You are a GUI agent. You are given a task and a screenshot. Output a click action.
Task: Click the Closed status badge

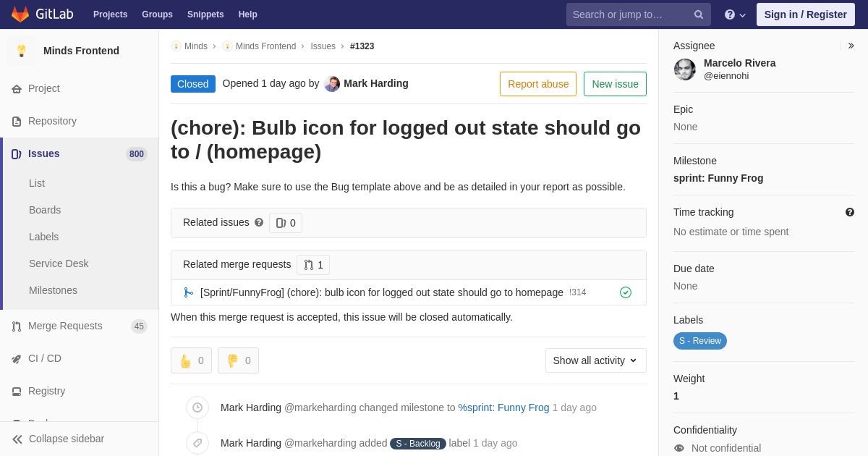click(193, 84)
